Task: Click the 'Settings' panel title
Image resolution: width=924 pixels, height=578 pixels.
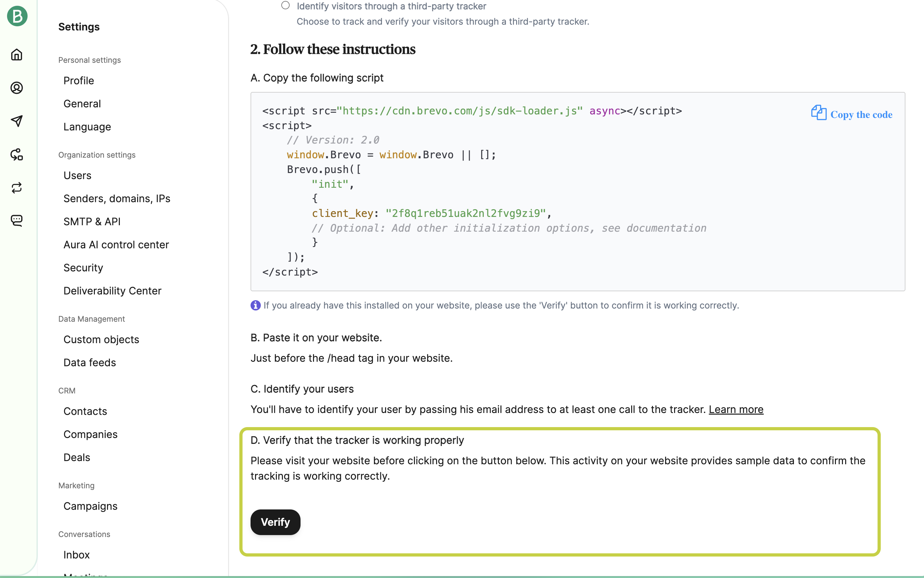Action: [79, 27]
